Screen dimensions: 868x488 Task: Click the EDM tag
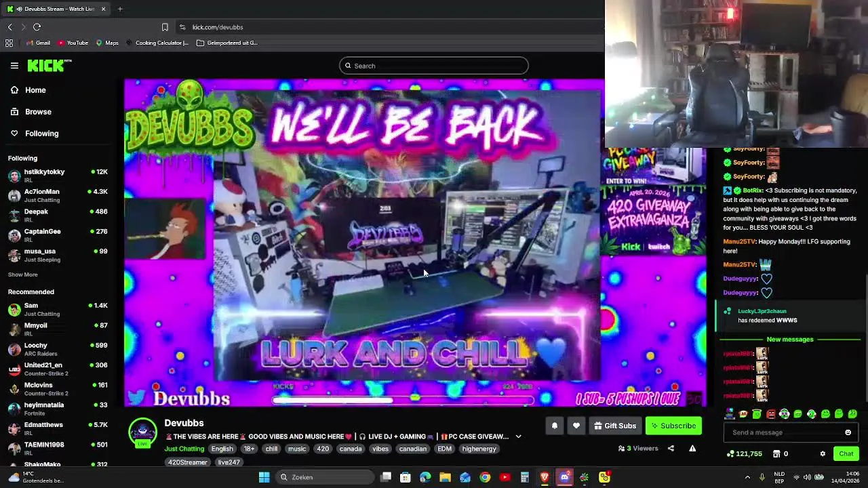click(444, 449)
